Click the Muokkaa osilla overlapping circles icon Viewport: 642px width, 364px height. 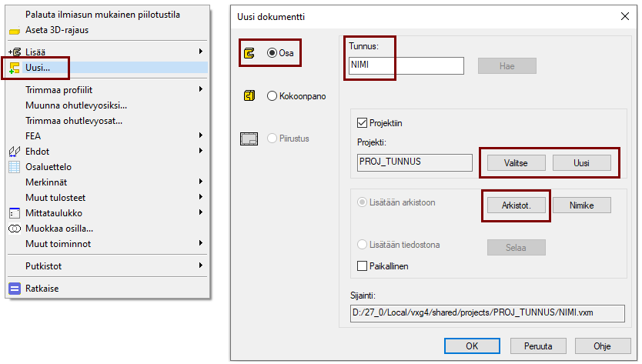[15, 229]
